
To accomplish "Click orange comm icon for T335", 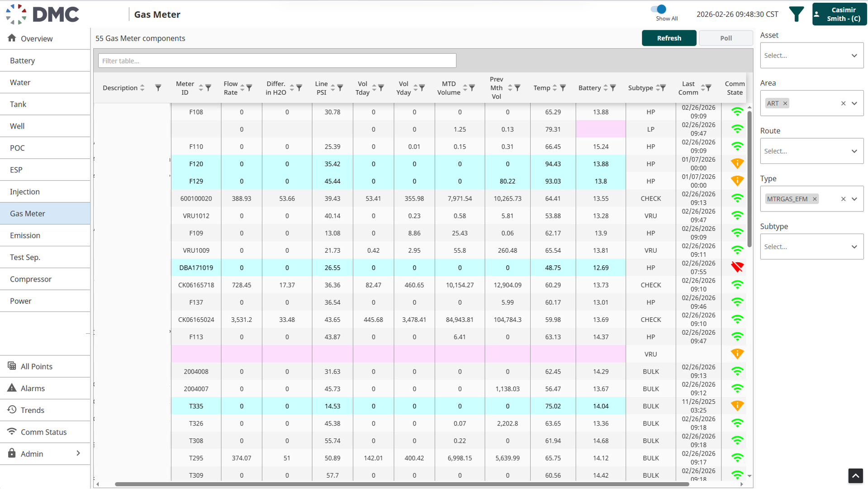I will tap(737, 406).
